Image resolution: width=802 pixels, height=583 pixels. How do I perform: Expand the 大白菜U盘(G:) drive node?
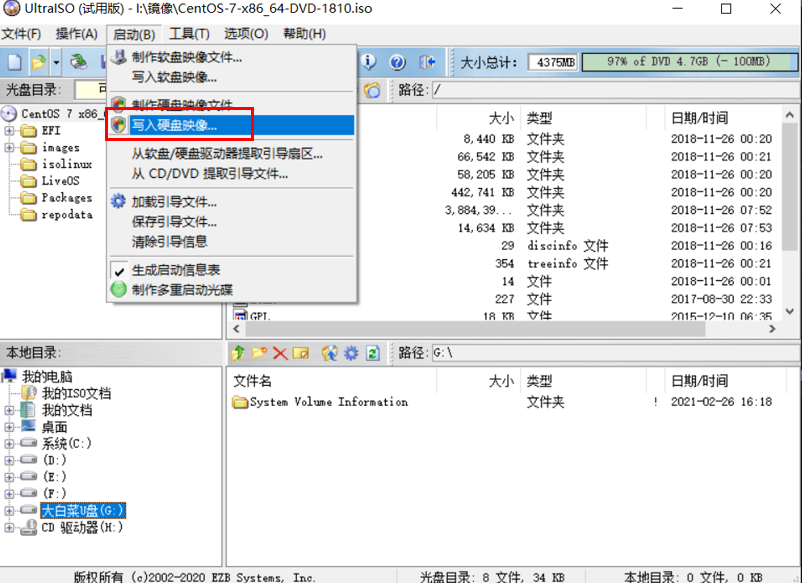(9, 510)
